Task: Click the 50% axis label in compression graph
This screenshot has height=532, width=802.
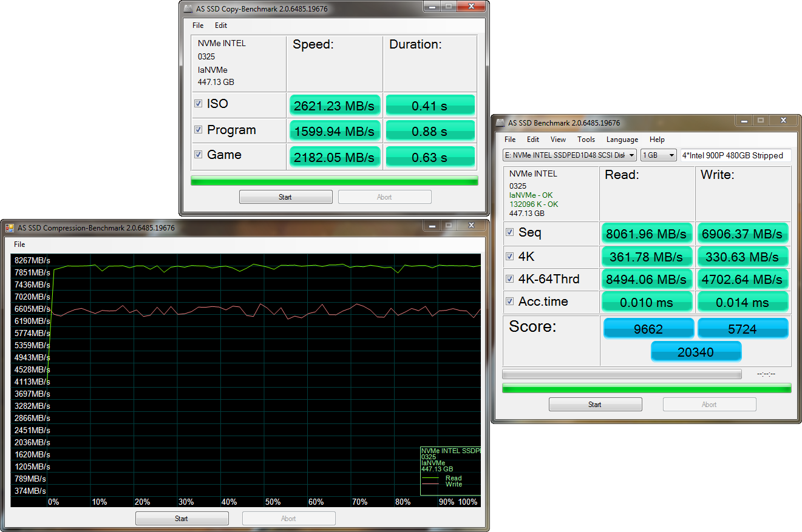Action: (x=273, y=502)
